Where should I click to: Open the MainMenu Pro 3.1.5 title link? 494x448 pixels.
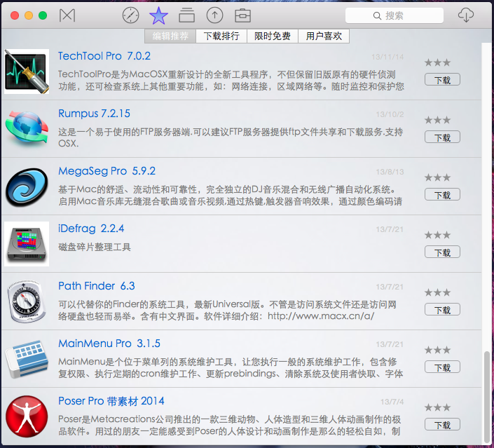point(109,344)
